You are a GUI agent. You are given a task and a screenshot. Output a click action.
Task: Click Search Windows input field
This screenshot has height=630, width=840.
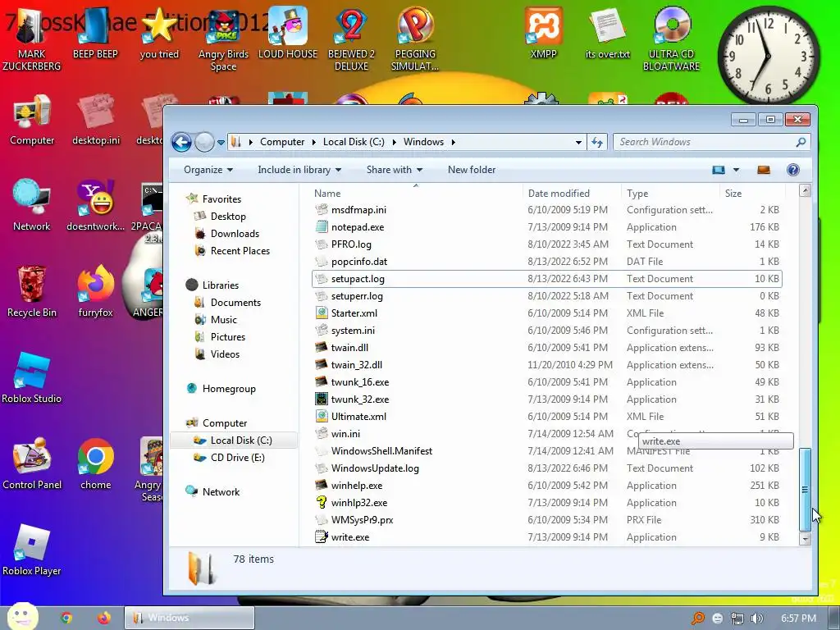pyautogui.click(x=710, y=142)
